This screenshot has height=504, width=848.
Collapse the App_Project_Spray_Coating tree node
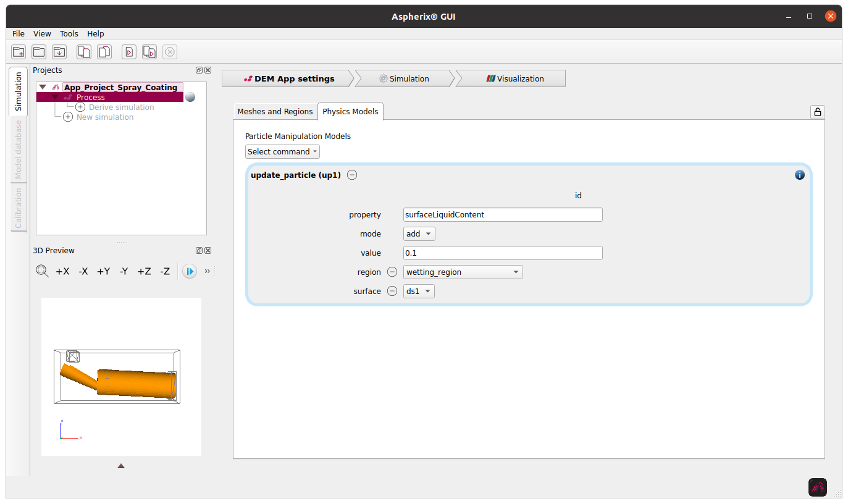[x=43, y=88]
